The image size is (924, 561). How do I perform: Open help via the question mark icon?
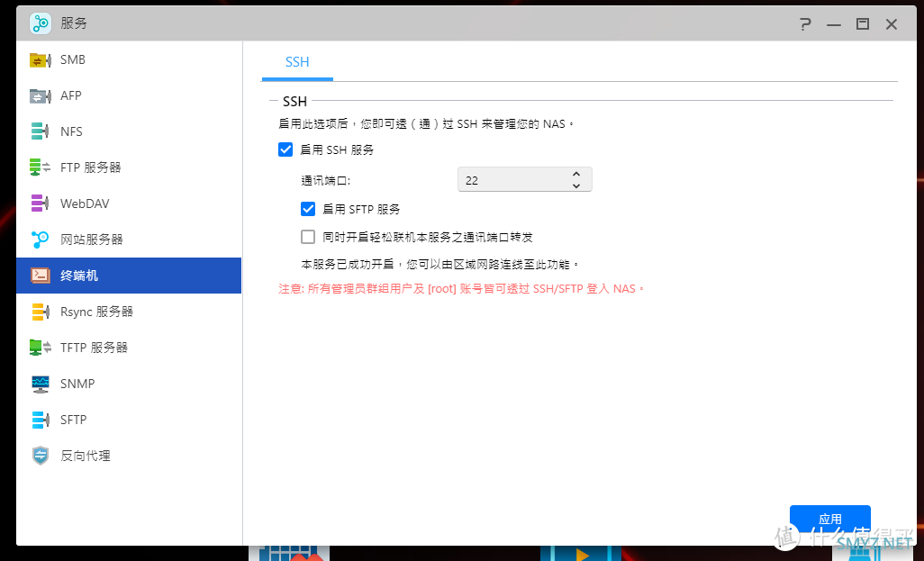click(804, 24)
